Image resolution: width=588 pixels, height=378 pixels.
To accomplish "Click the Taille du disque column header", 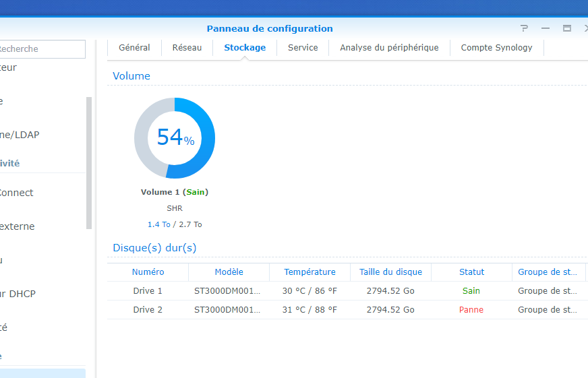I will pyautogui.click(x=390, y=272).
